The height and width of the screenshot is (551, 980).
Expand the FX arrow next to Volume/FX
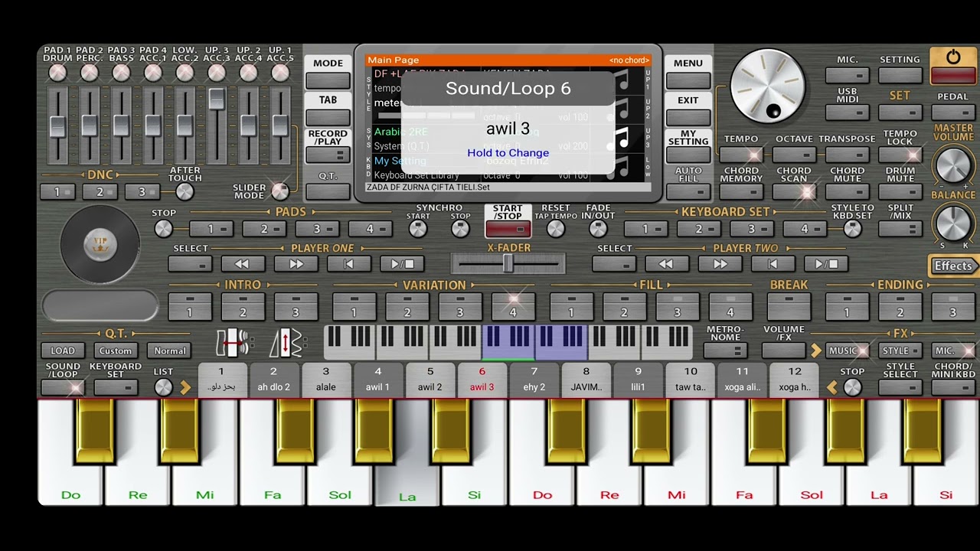[x=816, y=350]
